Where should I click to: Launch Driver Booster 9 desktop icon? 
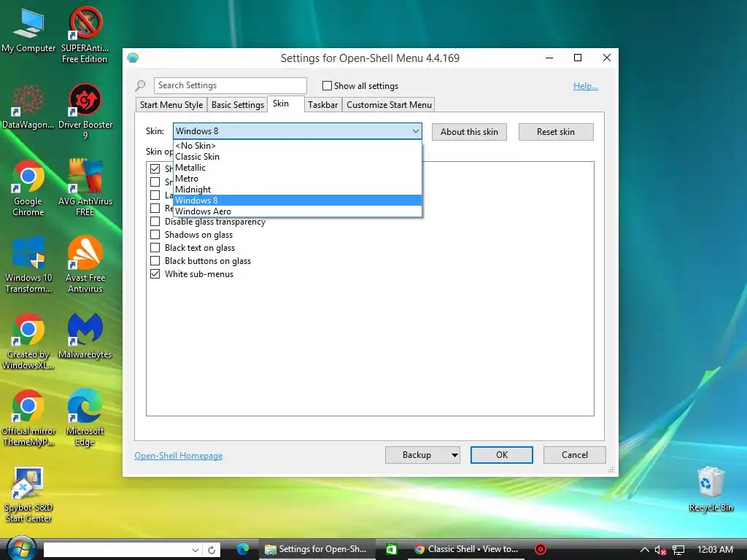coord(85,112)
